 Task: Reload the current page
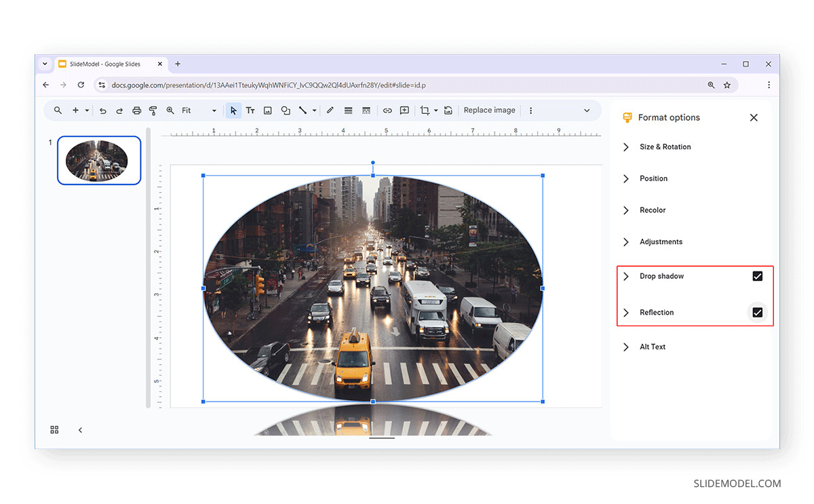(81, 85)
